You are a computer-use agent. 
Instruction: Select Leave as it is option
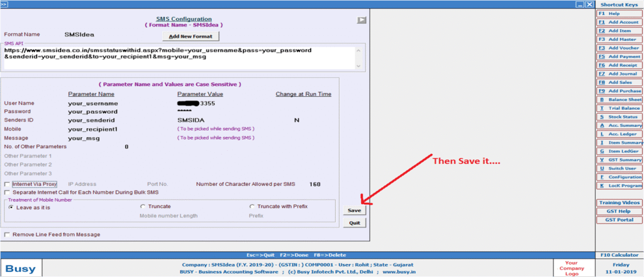(x=11, y=207)
